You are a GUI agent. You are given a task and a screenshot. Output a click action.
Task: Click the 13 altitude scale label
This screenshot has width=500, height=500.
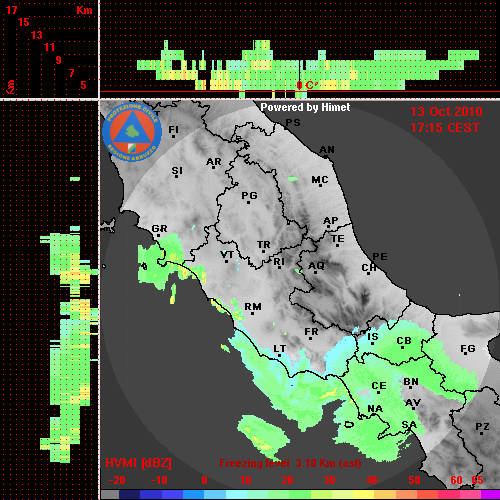[37, 35]
